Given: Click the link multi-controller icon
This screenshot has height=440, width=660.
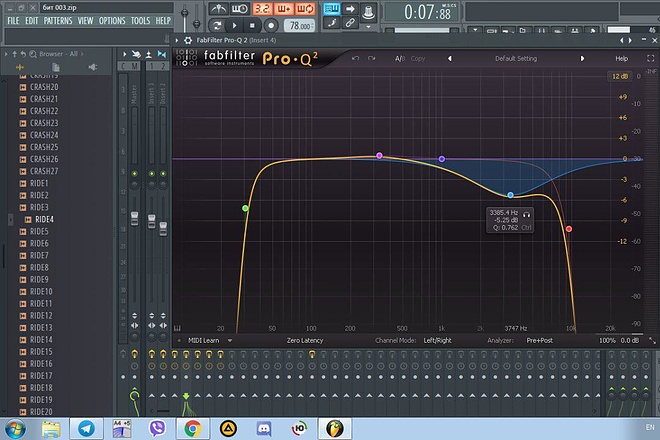Looking at the screenshot, I should [x=350, y=23].
